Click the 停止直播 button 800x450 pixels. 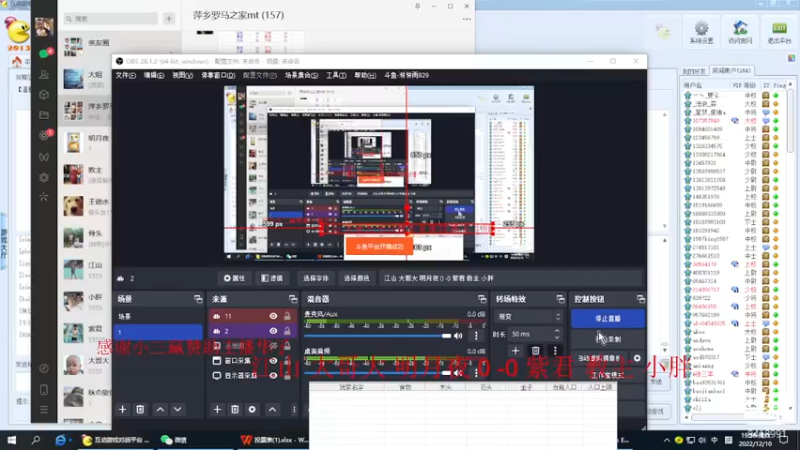608,318
